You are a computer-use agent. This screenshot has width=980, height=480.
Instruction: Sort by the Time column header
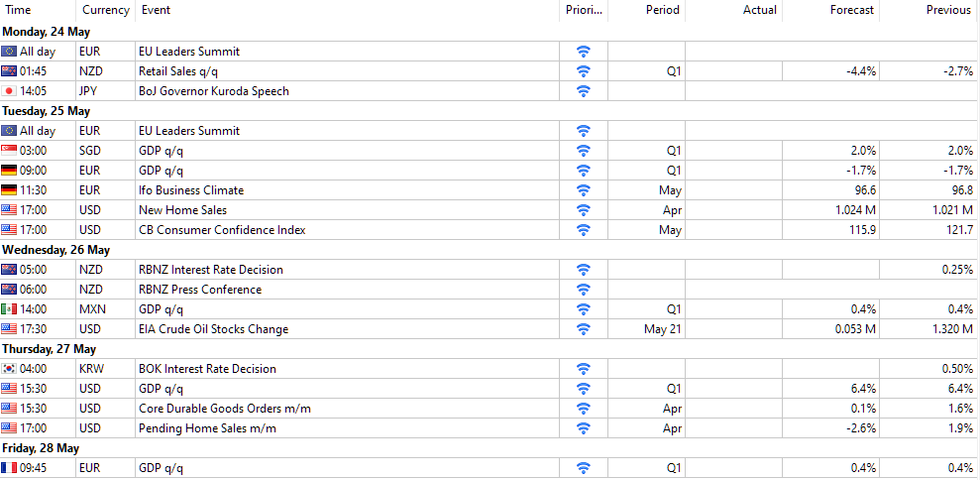point(18,10)
